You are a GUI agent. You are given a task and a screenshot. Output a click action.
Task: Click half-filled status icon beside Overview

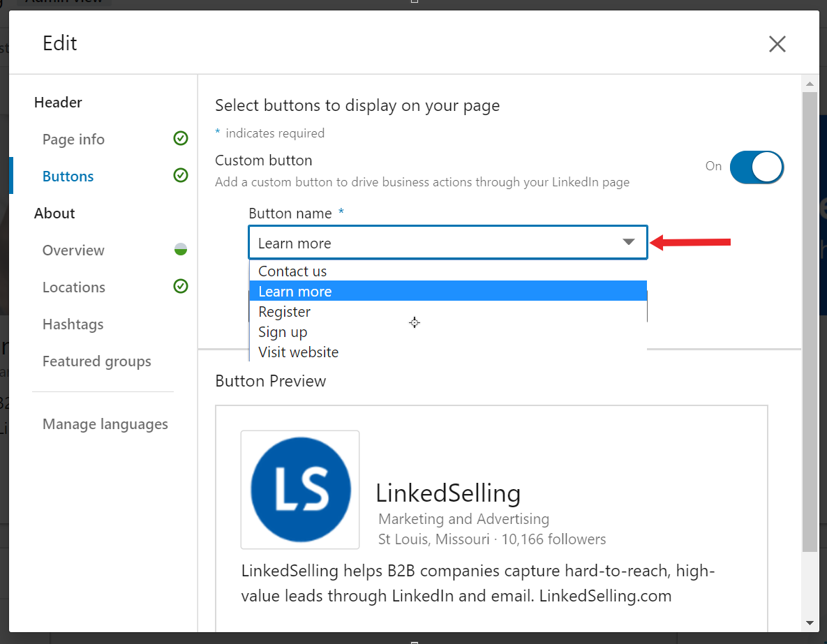pyautogui.click(x=181, y=249)
